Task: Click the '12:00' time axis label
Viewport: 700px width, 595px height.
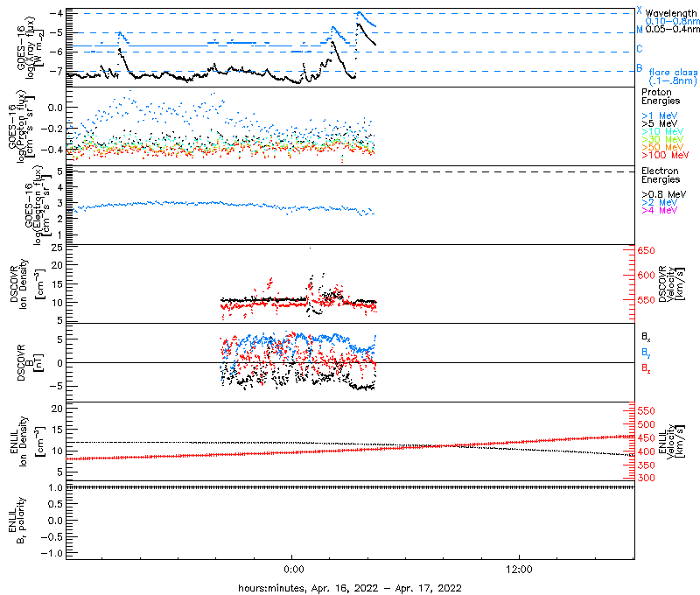Action: point(519,570)
